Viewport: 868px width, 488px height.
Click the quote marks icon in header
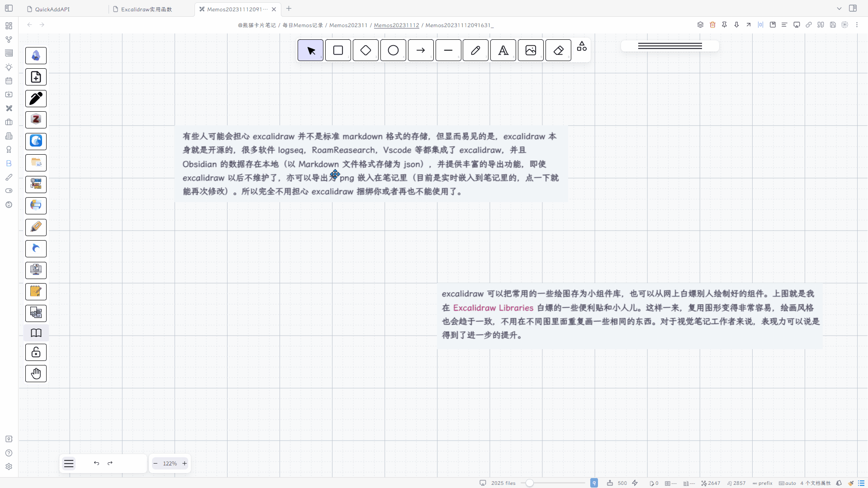[x=821, y=25]
